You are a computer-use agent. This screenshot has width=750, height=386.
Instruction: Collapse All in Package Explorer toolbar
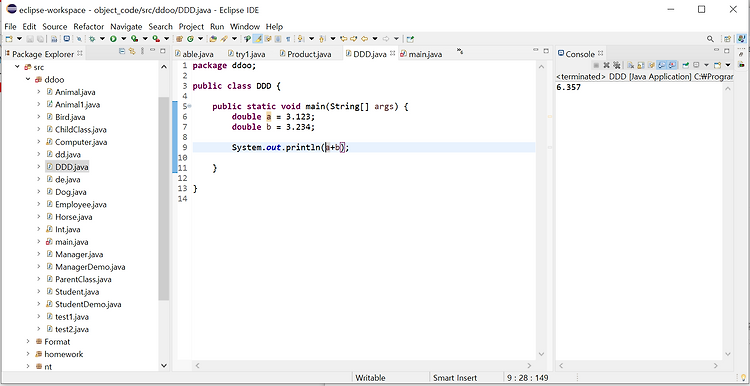click(122, 51)
